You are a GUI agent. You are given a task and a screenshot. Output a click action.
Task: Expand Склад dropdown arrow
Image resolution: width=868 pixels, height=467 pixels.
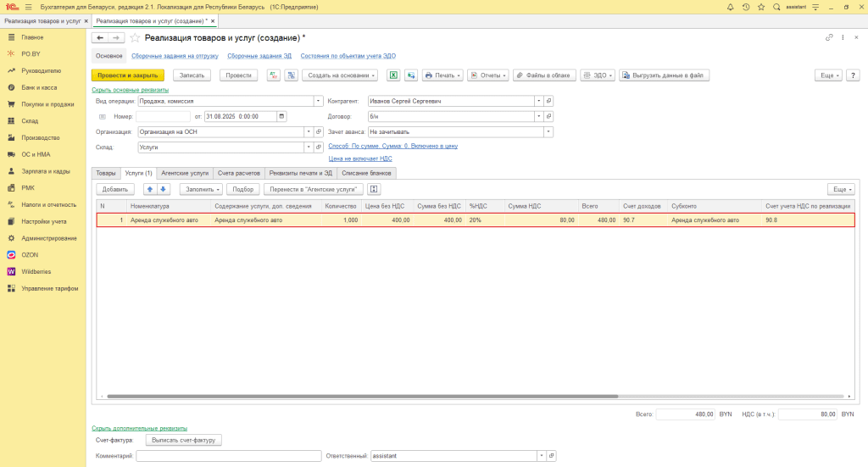click(309, 147)
